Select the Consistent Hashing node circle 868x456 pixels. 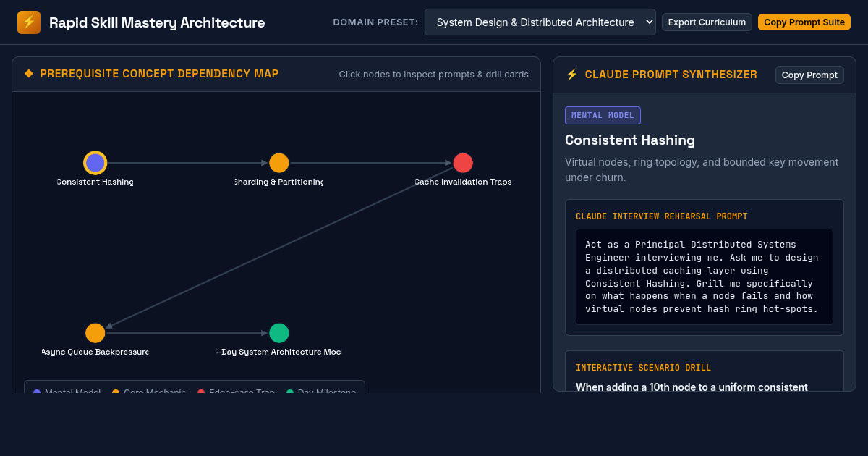point(95,163)
